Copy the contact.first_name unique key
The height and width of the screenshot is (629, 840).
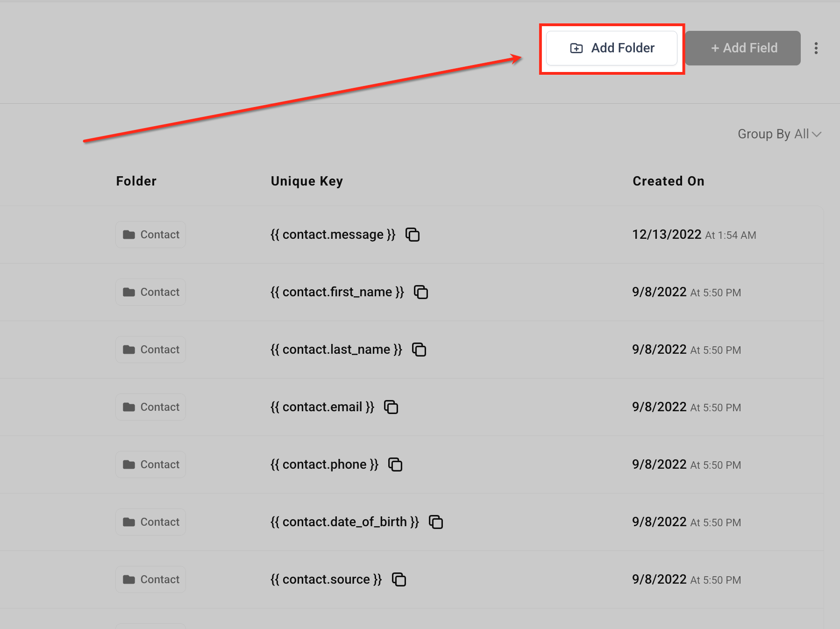(x=421, y=292)
